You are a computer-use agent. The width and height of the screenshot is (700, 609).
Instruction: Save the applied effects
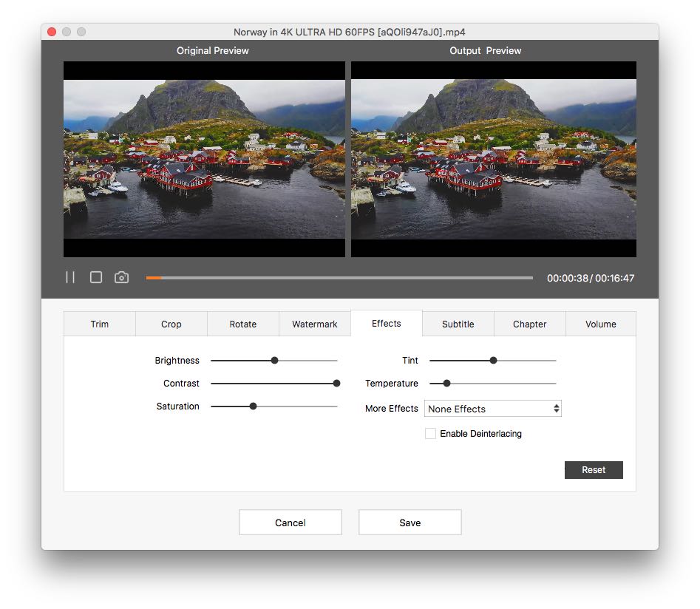410,522
